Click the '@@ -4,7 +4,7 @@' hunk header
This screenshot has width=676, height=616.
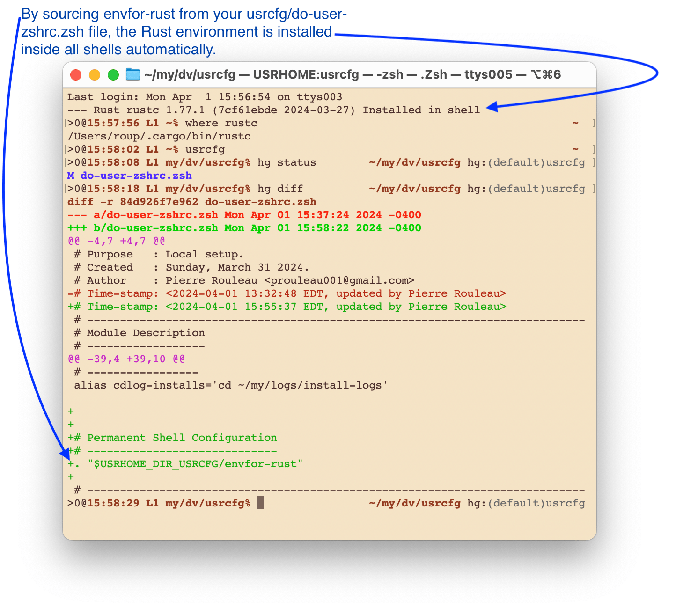(116, 241)
